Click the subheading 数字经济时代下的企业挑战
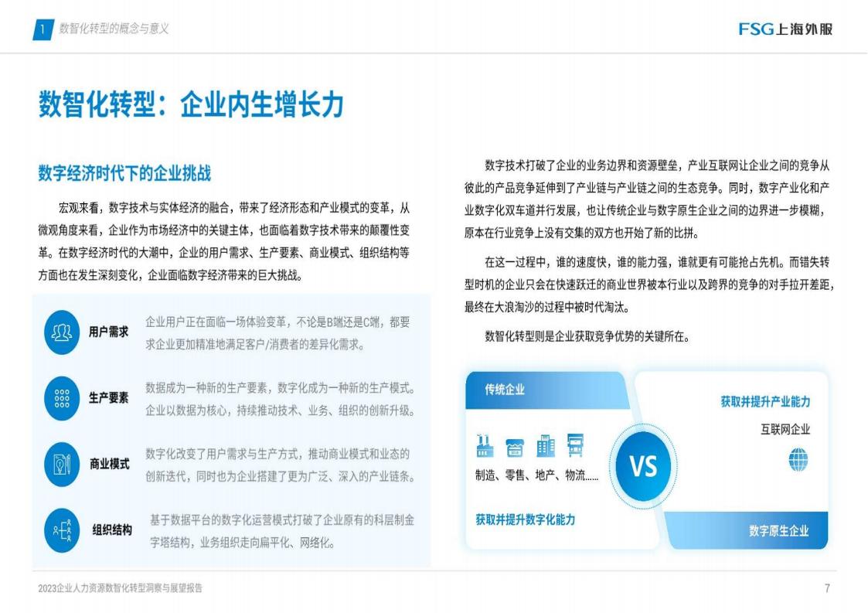 pyautogui.click(x=124, y=173)
